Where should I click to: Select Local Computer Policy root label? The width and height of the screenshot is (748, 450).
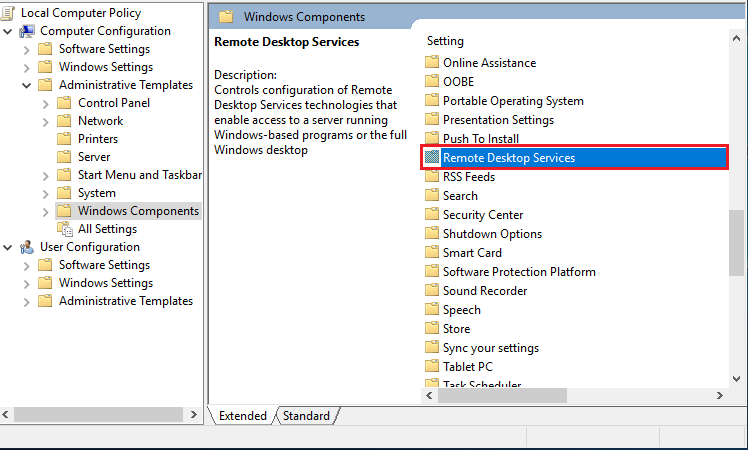click(x=81, y=13)
